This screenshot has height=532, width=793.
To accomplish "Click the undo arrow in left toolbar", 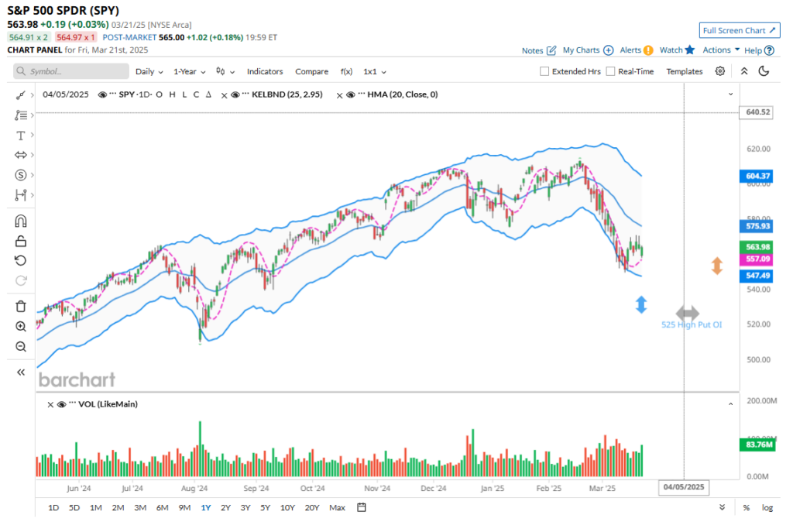I will click(21, 260).
